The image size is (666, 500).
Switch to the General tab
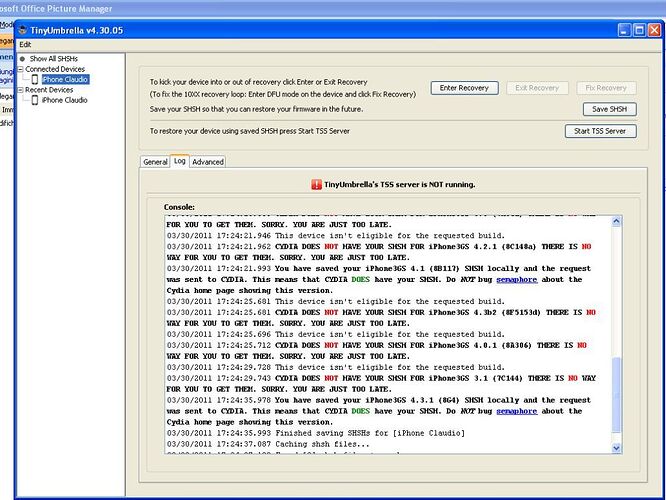[155, 162]
